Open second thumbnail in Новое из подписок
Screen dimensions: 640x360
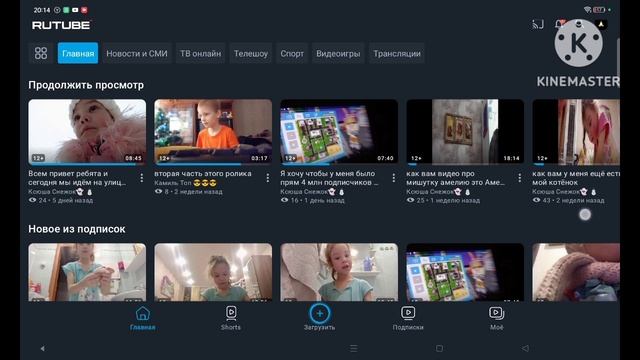213,272
